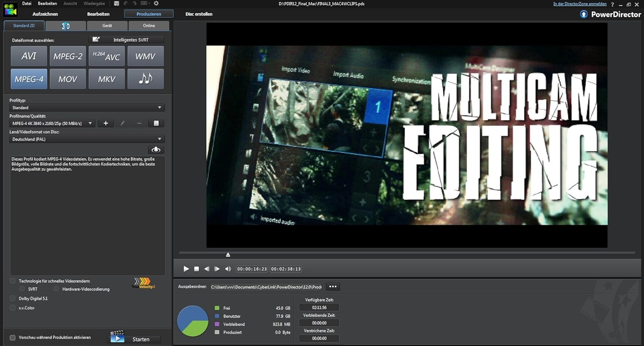Expand the Profiltyp Standard dropdown

[87, 108]
